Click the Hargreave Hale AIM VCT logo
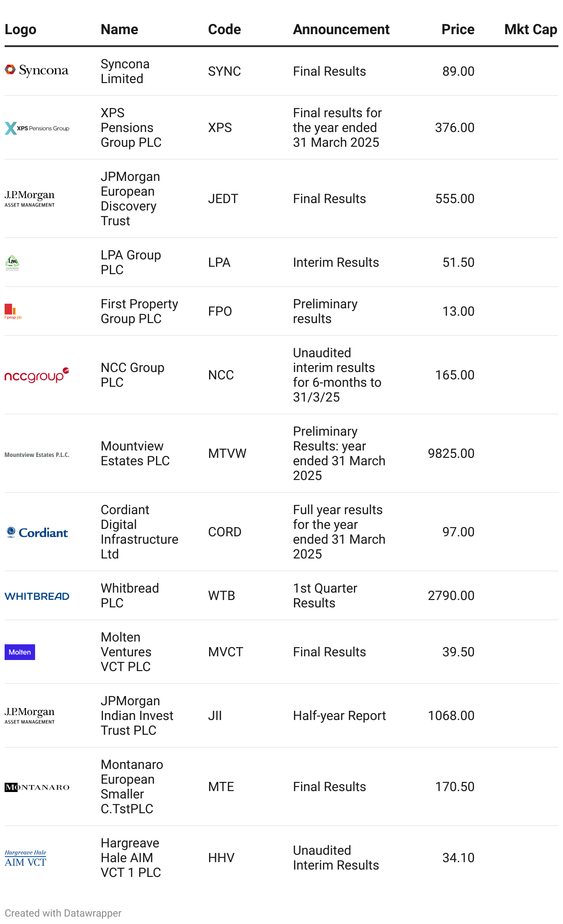The height and width of the screenshot is (924, 563). pos(25,858)
